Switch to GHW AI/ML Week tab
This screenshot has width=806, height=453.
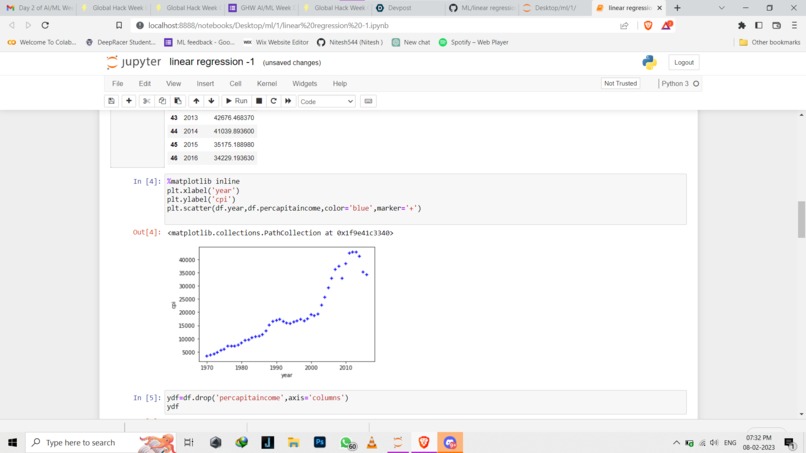click(x=261, y=8)
